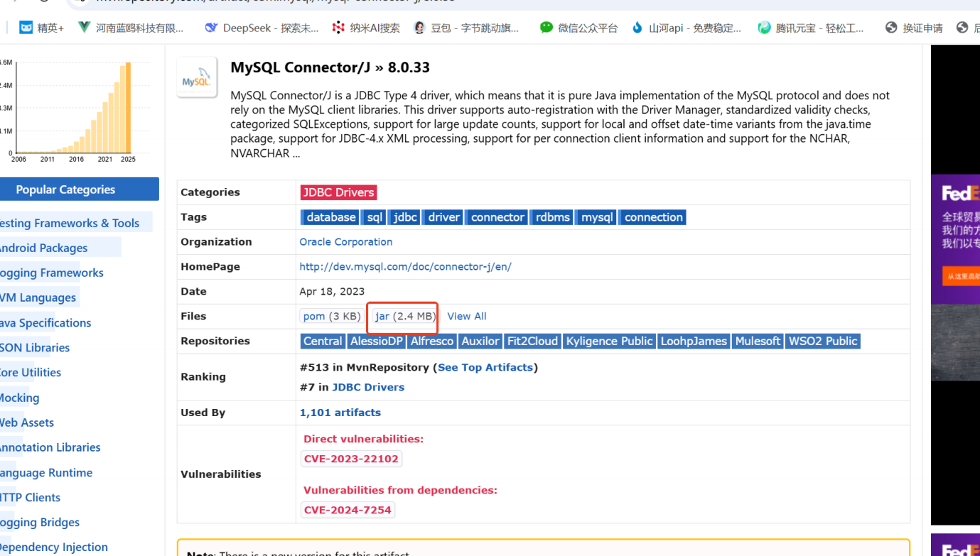This screenshot has width=980, height=556.
Task: Click View All files link
Action: point(467,317)
